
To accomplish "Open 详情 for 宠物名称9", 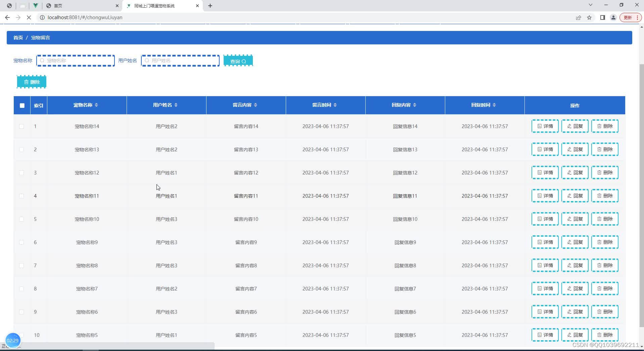I will pos(545,242).
